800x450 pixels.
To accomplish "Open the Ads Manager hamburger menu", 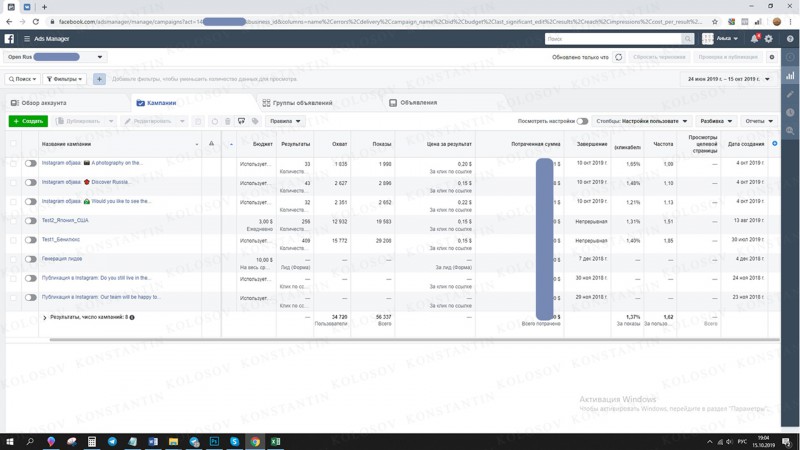I will tap(27, 39).
